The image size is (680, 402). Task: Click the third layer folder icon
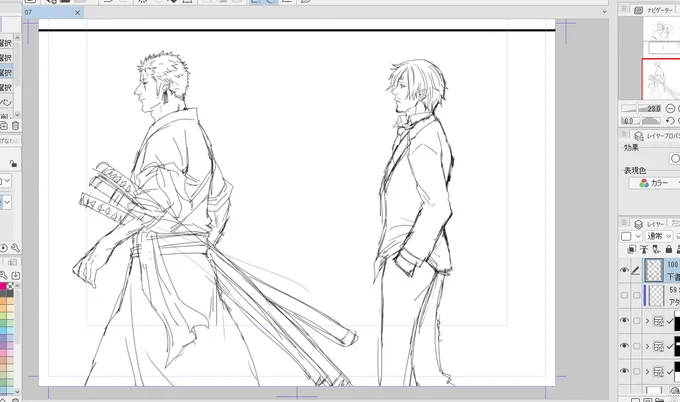coord(658,372)
